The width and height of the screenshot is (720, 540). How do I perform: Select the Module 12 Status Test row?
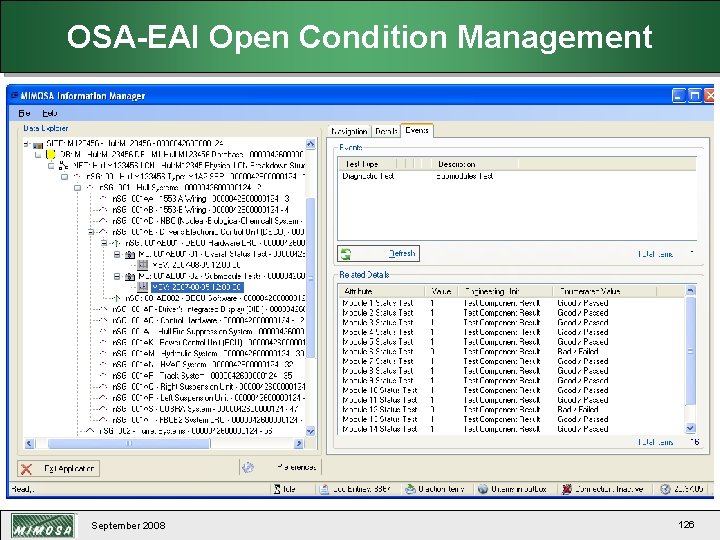[x=512, y=409]
